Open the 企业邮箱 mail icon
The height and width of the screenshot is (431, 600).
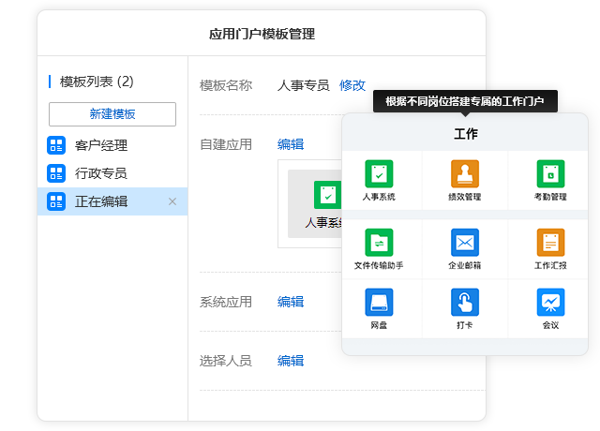465,243
